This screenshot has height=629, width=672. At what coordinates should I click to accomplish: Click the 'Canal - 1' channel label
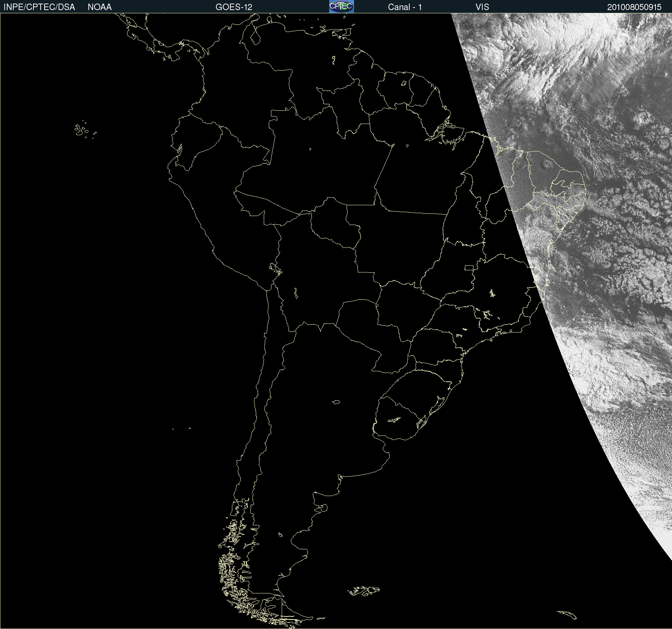point(405,7)
